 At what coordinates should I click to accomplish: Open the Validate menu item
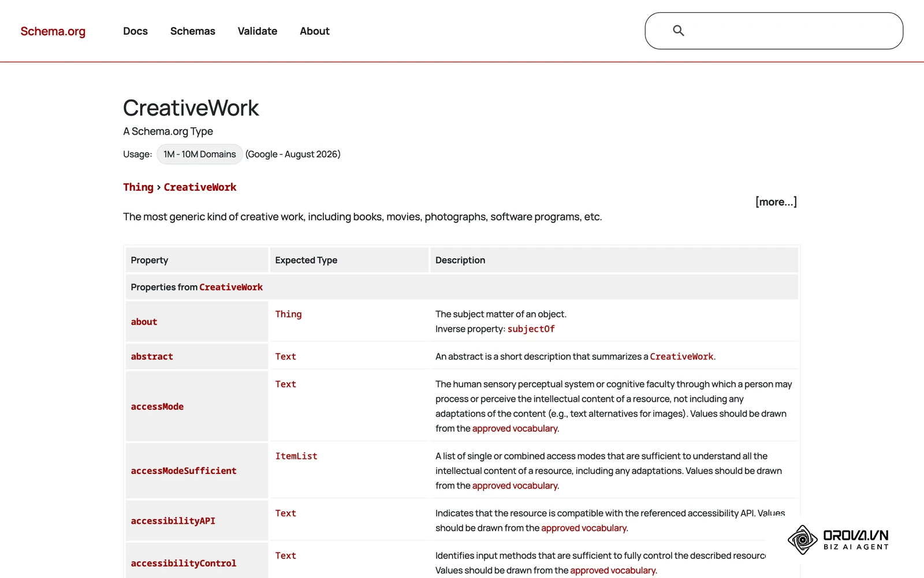coord(258,31)
